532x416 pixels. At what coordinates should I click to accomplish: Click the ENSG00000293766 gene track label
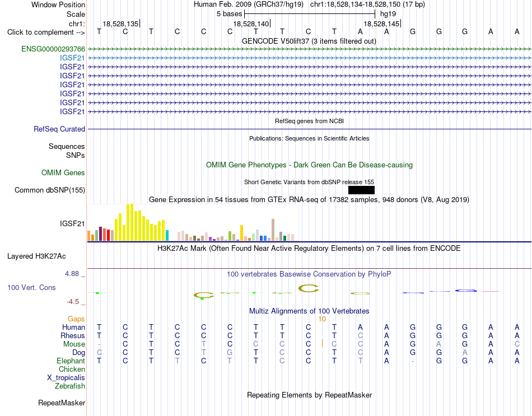(53, 49)
